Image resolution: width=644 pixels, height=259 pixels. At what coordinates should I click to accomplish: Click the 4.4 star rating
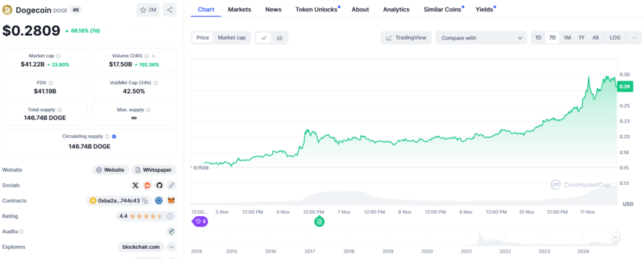coord(142,216)
